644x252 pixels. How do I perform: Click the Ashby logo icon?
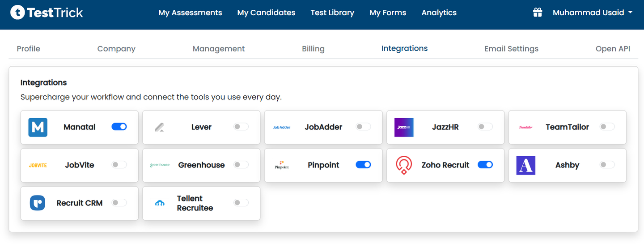(526, 165)
